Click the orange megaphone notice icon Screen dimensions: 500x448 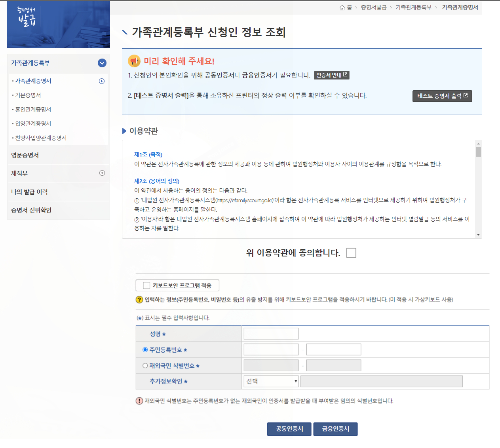[134, 61]
